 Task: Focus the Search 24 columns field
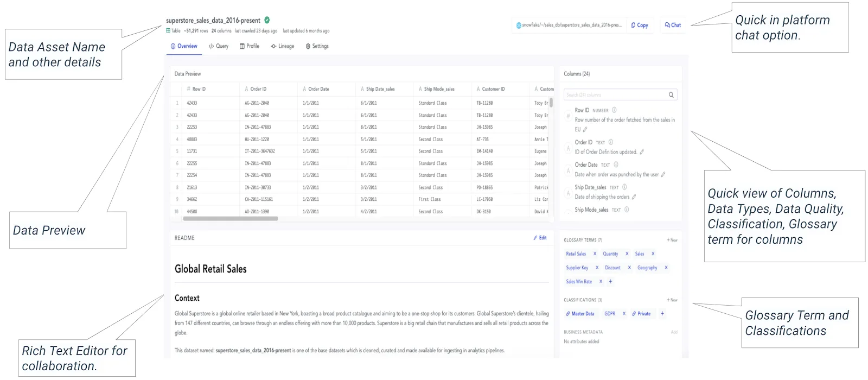tap(620, 94)
